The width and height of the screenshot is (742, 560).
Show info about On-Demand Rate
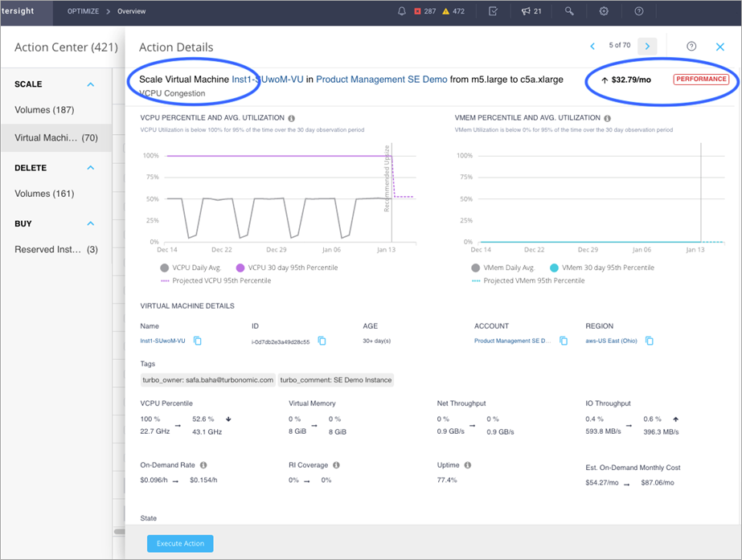pos(203,465)
